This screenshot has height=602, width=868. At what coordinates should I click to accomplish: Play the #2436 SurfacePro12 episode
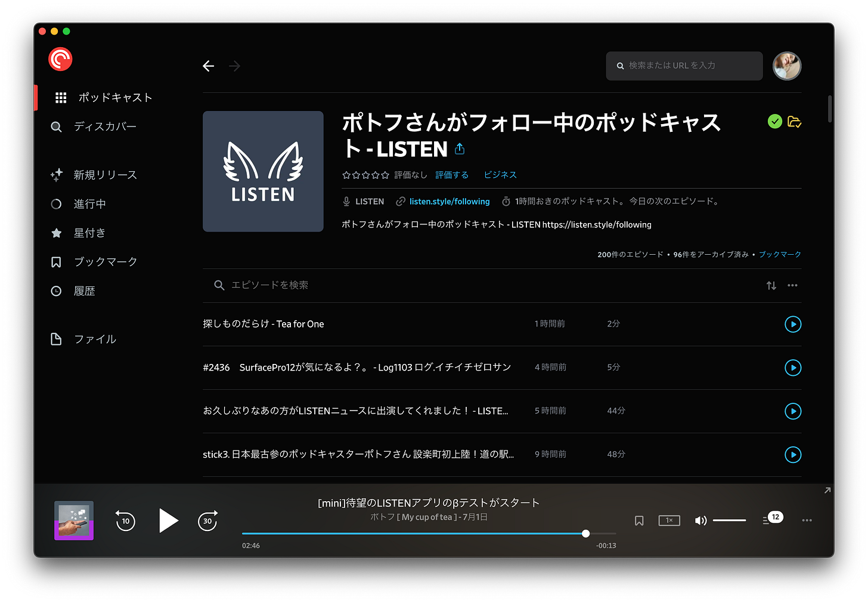(793, 368)
